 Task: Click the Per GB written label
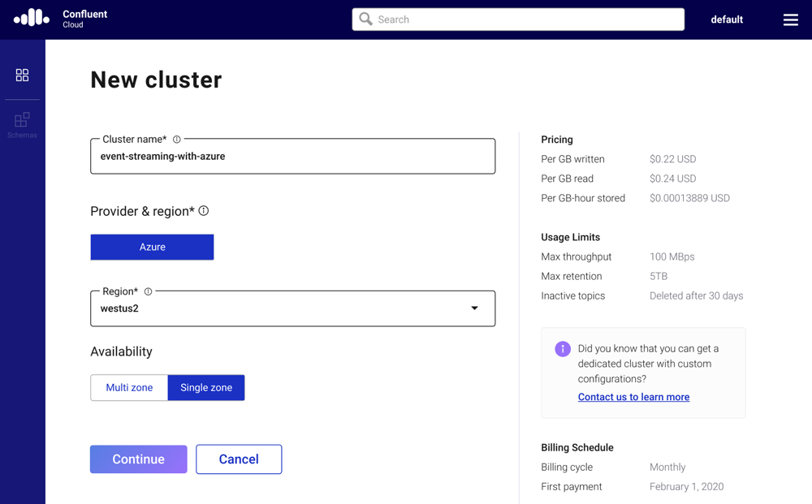572,159
